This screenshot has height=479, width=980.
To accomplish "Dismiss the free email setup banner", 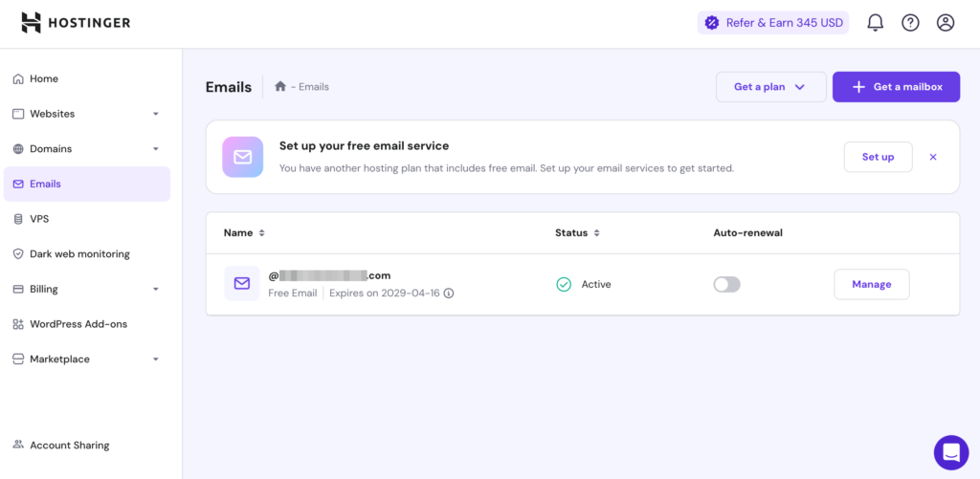I will pos(933,157).
